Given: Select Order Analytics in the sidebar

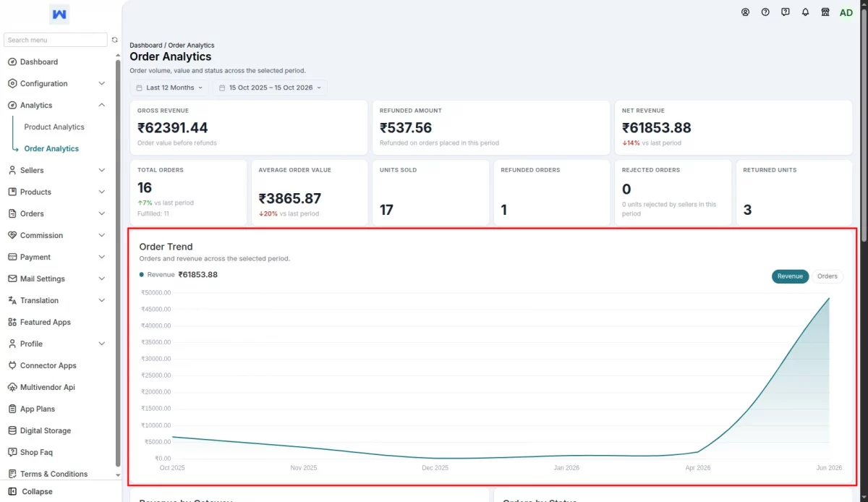Looking at the screenshot, I should 51,149.
